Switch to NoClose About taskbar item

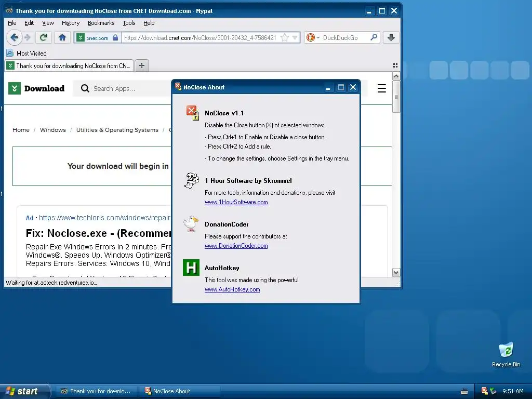(179, 391)
